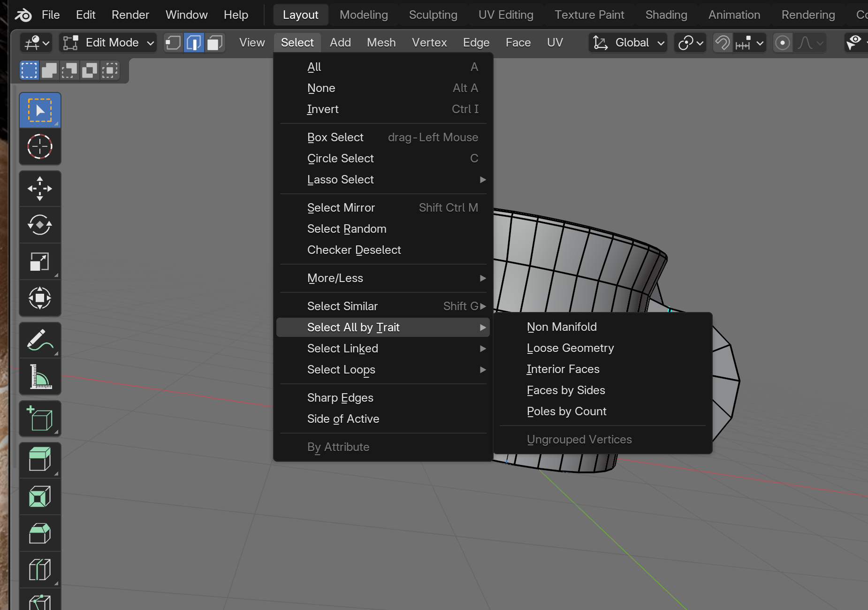Switch to Modeling workspace tab

click(364, 15)
